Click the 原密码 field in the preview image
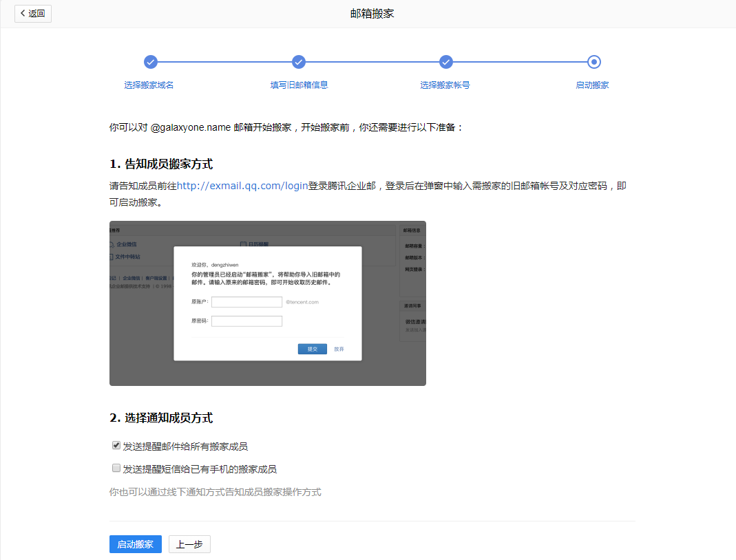This screenshot has width=736, height=560. [x=246, y=321]
